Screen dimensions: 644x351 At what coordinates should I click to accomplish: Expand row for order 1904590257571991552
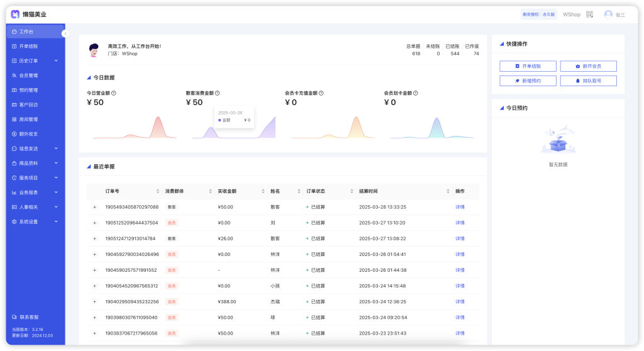click(x=94, y=270)
